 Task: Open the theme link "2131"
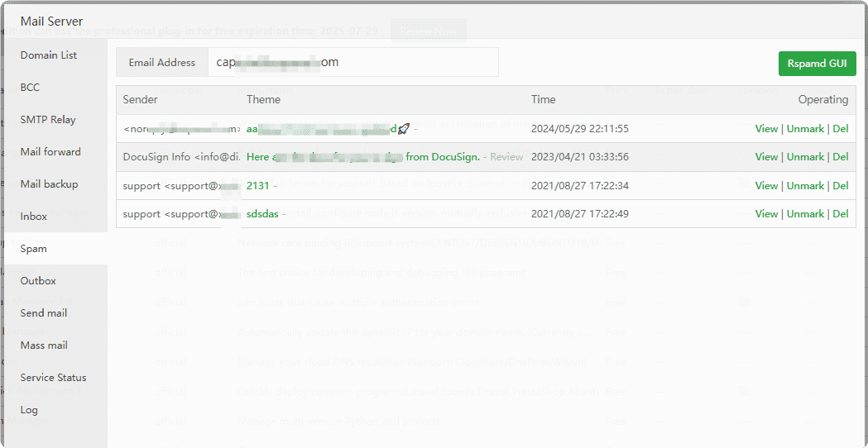tap(257, 186)
